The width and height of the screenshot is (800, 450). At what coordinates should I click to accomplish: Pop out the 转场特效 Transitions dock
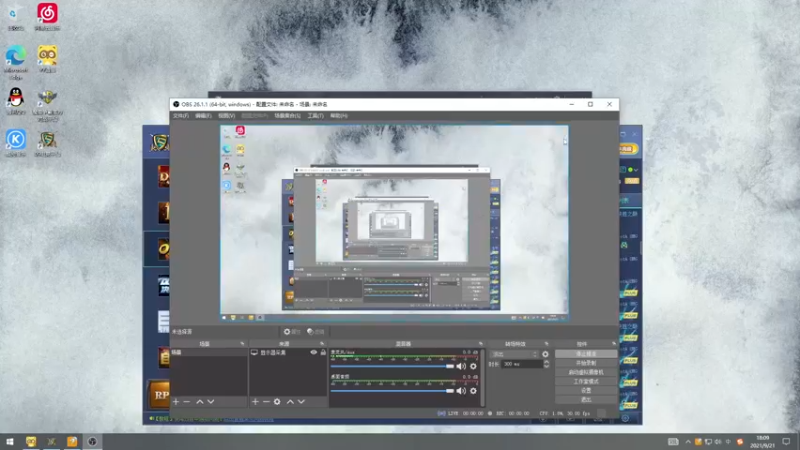tap(546, 344)
